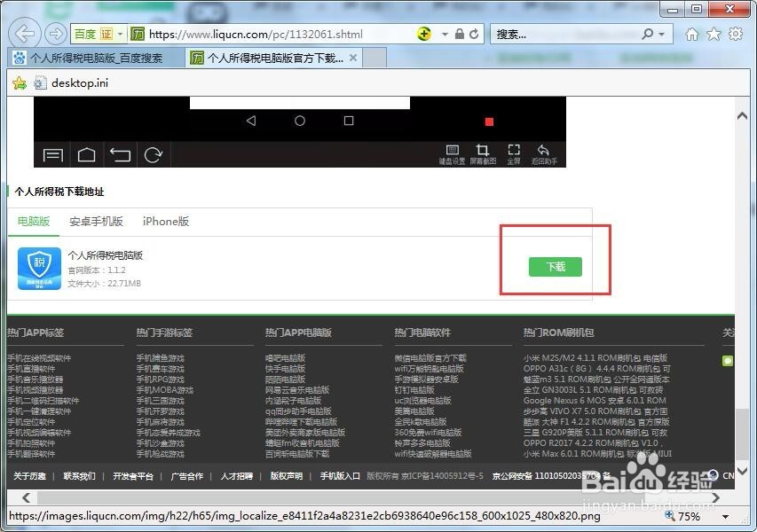Click the vertical scrollbar down arrow
This screenshot has width=757, height=532.
742,471
